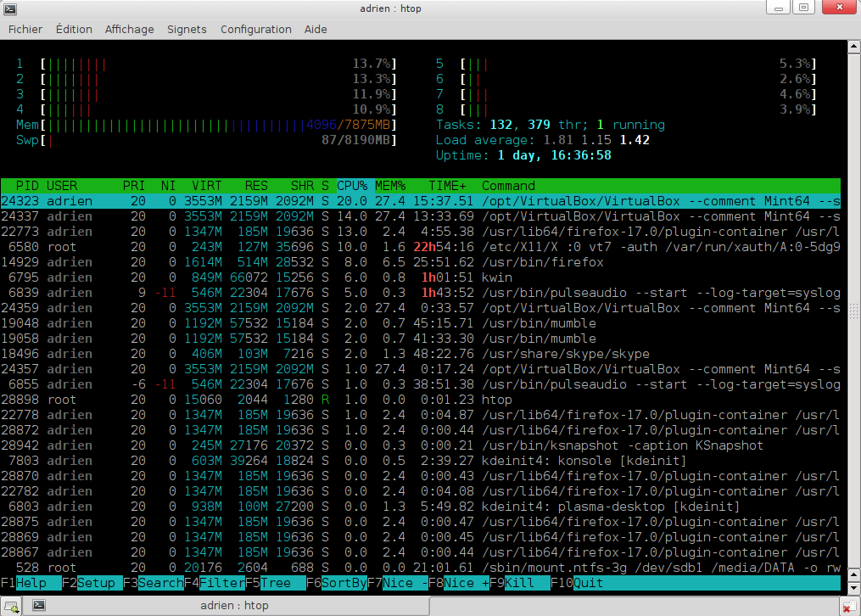Click Filter in the htop function bar

222,583
